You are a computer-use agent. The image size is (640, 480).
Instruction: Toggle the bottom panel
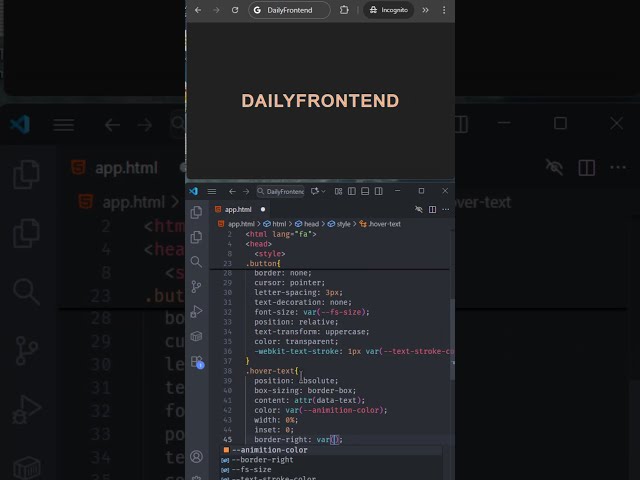point(365,191)
